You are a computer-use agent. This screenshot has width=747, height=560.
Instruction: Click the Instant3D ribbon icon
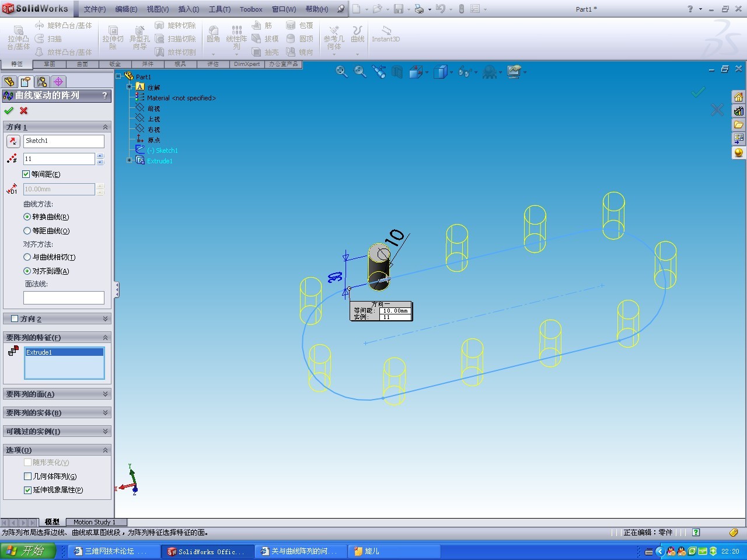tap(386, 34)
